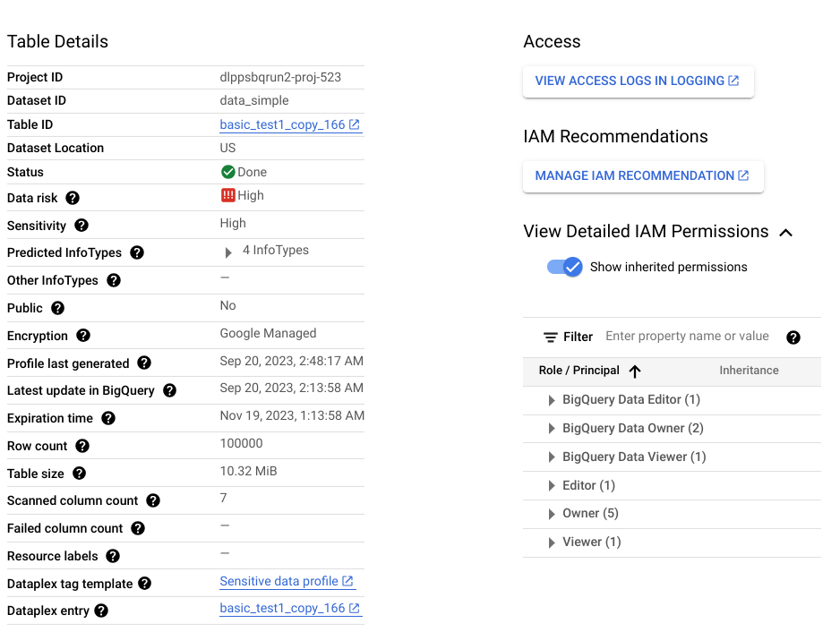Click the Profile last generated help icon
Image resolution: width=840 pixels, height=632 pixels.
[144, 363]
